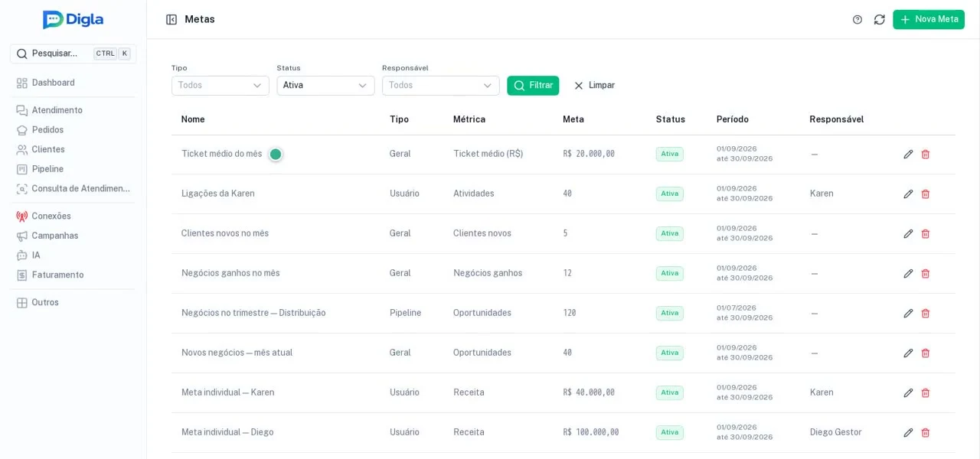Refresh the goals list
Screen dimensions: 980x459
coord(879,20)
